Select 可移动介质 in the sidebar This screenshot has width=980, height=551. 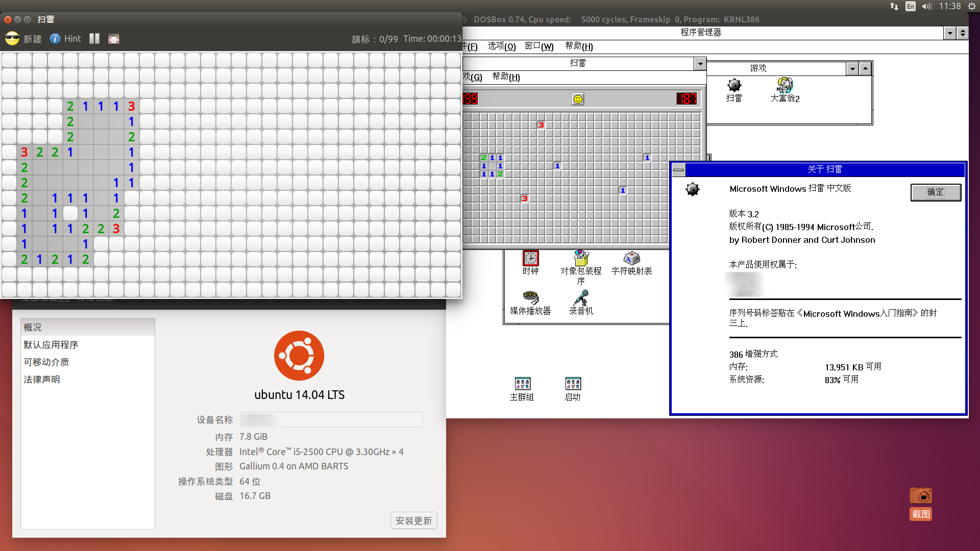click(88, 362)
